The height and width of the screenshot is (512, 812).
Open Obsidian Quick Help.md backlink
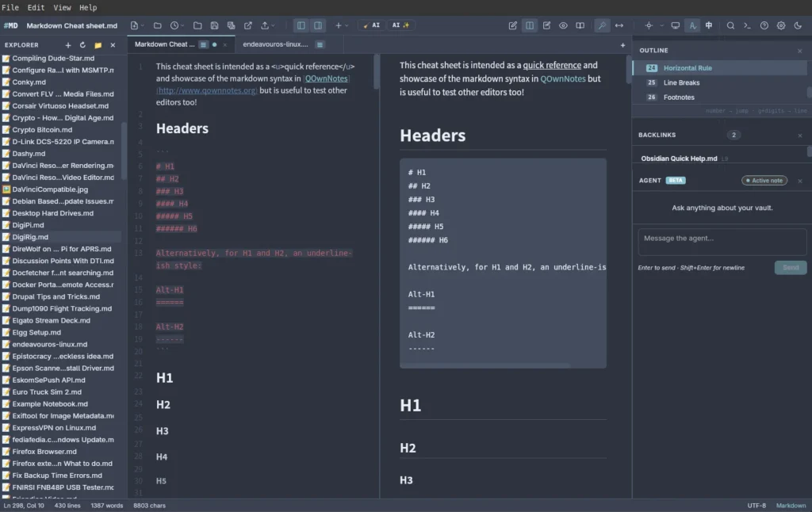click(679, 159)
